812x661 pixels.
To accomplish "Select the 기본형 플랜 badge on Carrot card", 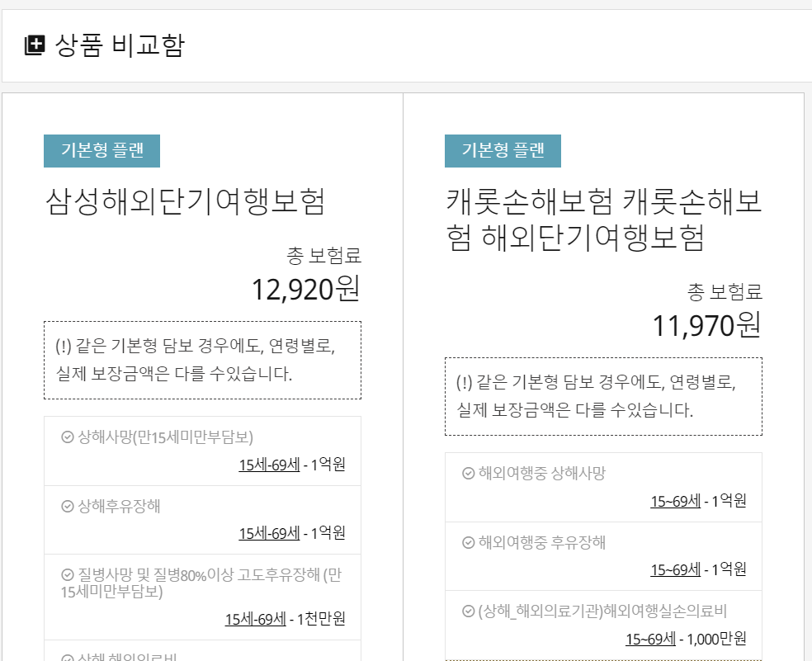I will 503,151.
